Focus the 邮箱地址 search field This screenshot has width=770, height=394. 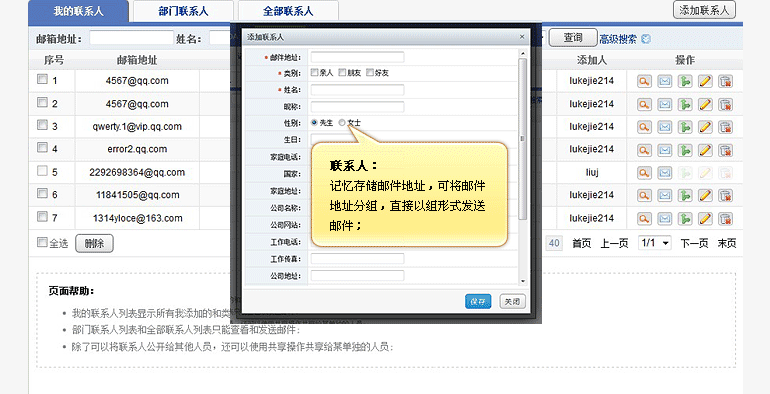(132, 38)
